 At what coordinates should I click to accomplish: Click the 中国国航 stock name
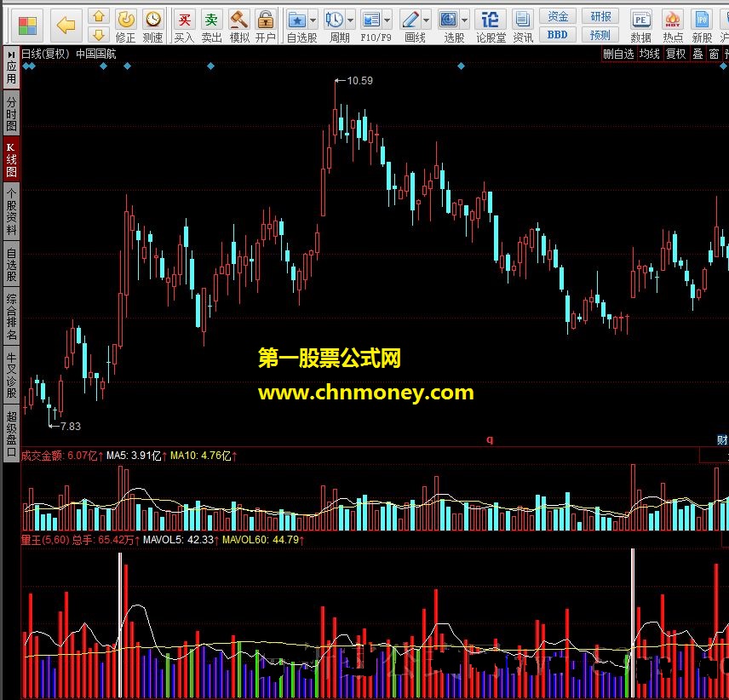[95, 54]
